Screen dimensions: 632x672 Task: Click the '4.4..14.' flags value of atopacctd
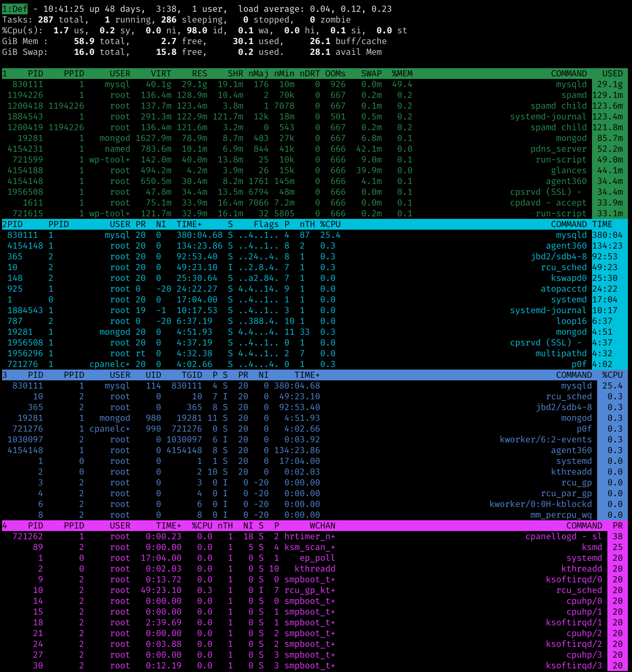coord(259,289)
